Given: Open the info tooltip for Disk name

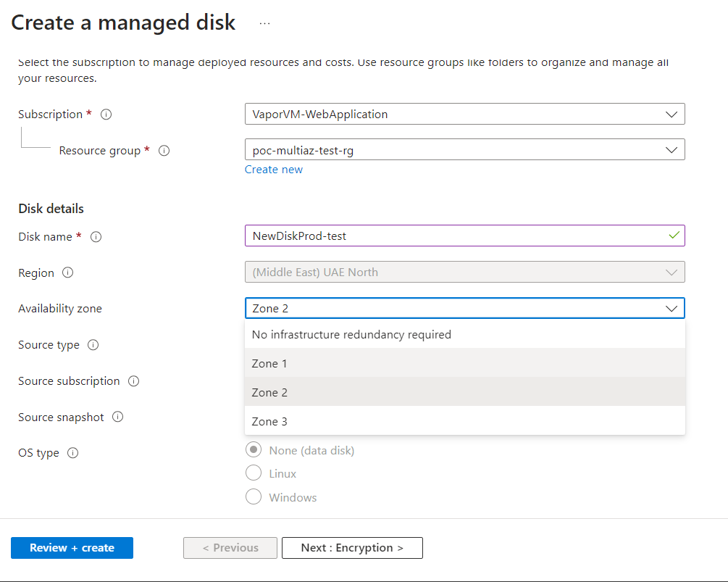Looking at the screenshot, I should 96,236.
